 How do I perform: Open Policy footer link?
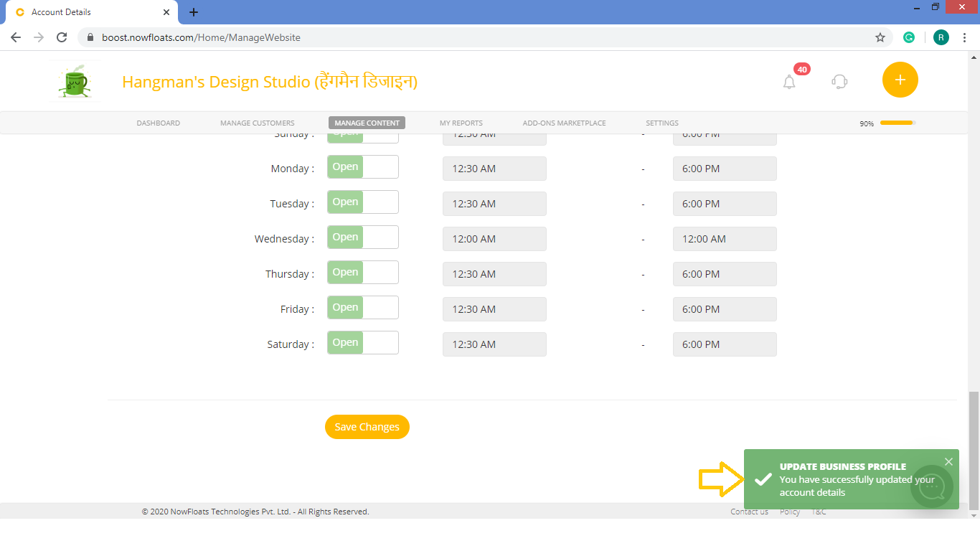(790, 512)
